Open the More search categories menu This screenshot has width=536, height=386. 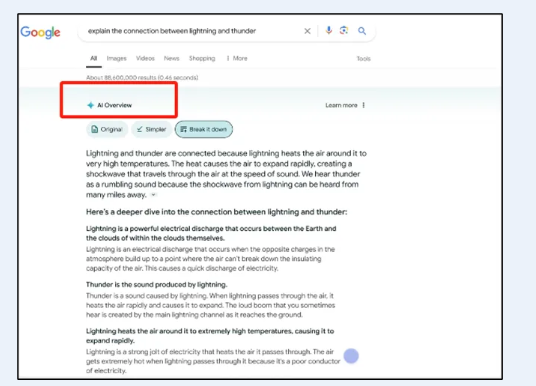(x=237, y=58)
